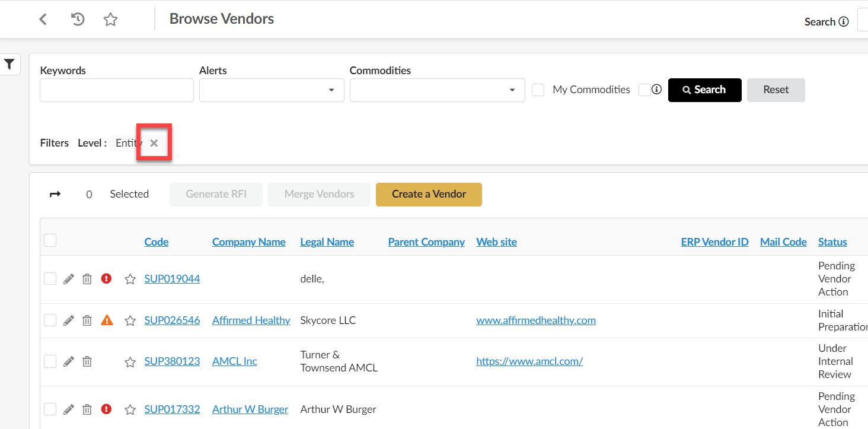Delete AMCL Inc vendor via trash icon
Image resolution: width=868 pixels, height=429 pixels.
point(87,361)
